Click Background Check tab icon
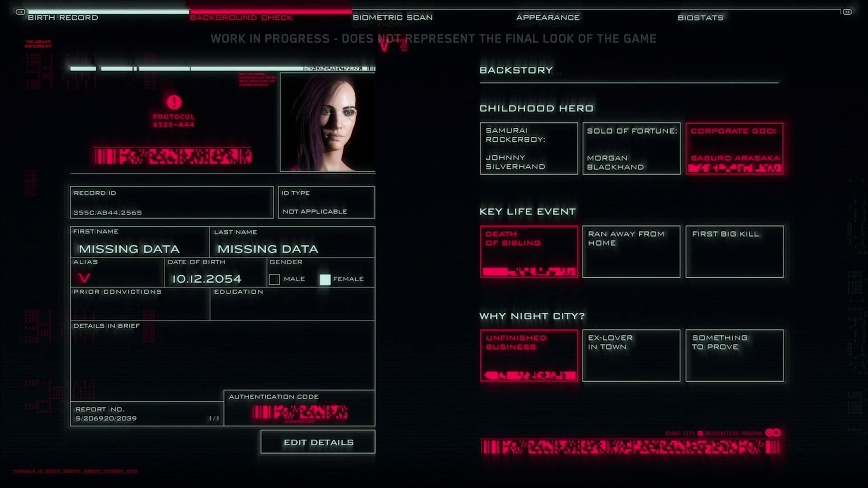 tap(241, 17)
